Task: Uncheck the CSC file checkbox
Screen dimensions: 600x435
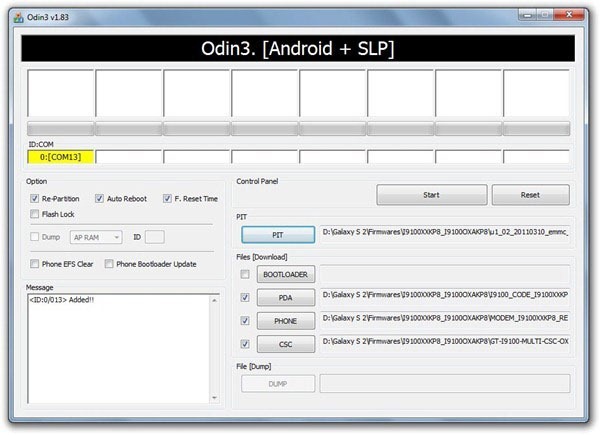Action: [245, 344]
